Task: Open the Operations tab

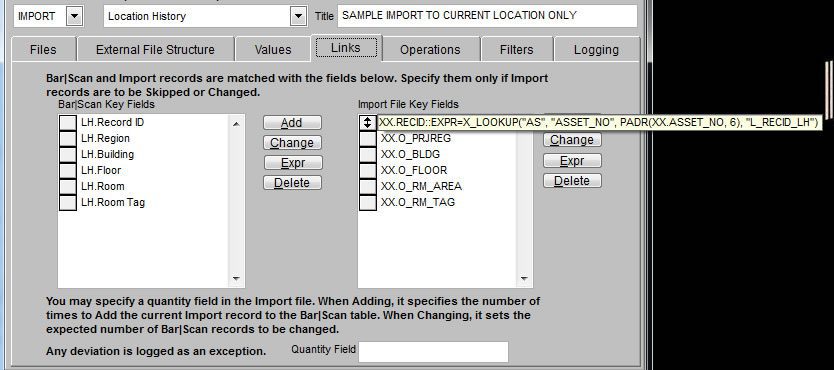Action: tap(430, 49)
